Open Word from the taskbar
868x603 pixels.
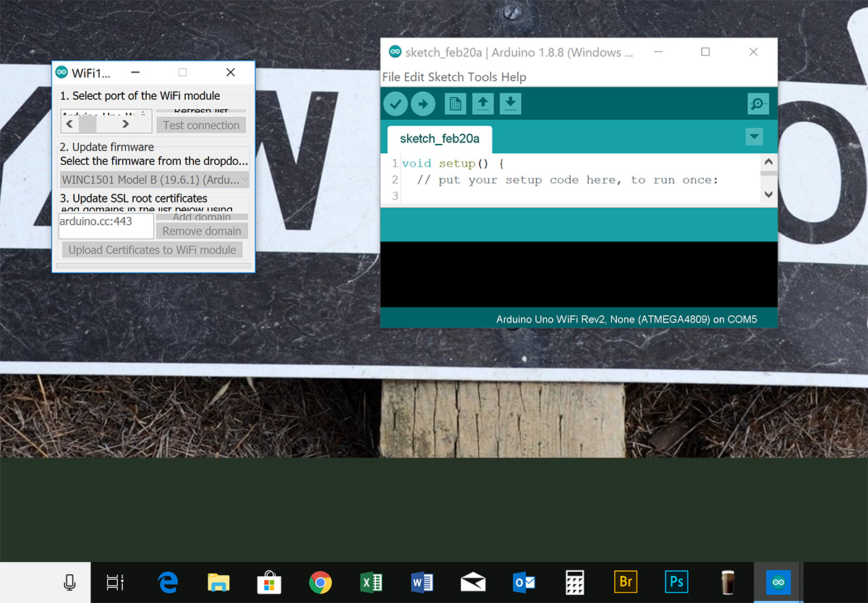click(422, 582)
